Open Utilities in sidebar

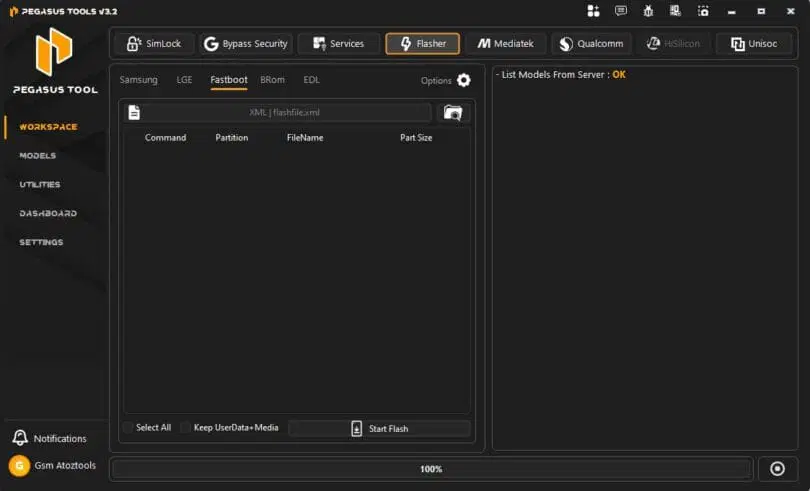(x=40, y=185)
